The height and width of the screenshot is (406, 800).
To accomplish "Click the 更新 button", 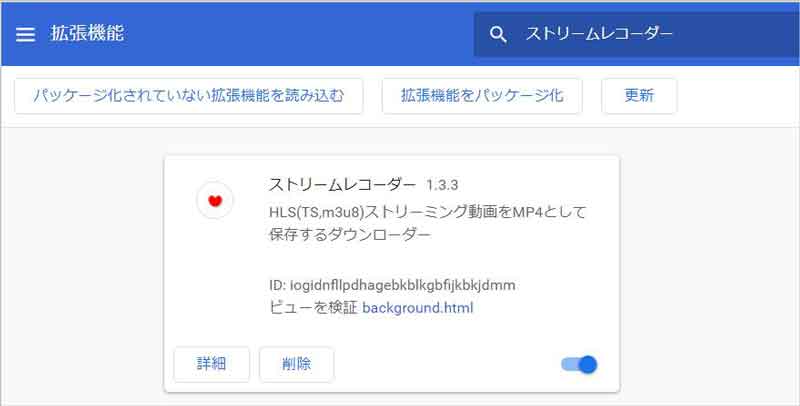I will (639, 96).
